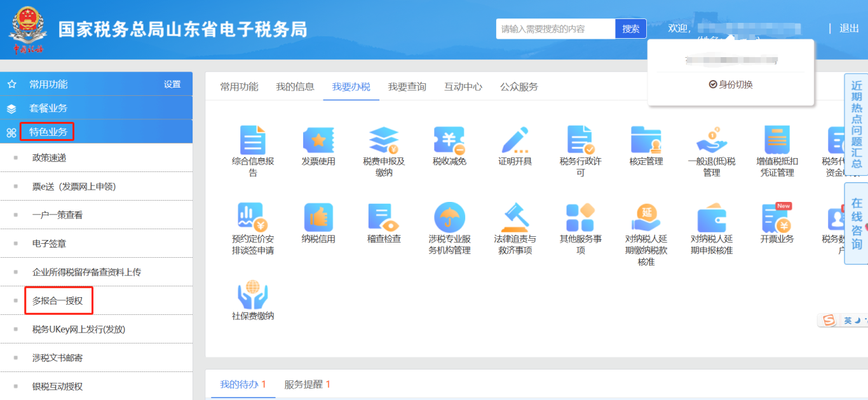Open the 税费申报及缴纳 icon
This screenshot has width=868, height=400.
pos(384,140)
